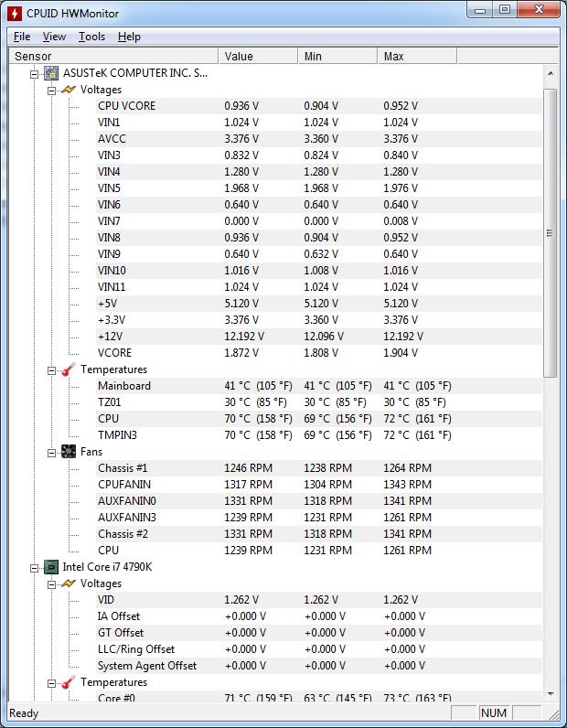Image resolution: width=567 pixels, height=728 pixels.
Task: Click the vertical scrollbar thumb
Action: coord(551,233)
